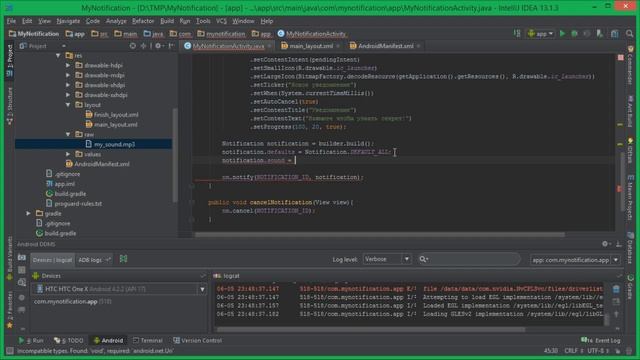Screen dimensions: 640x360
Task: Click the CRLF line separator status entry
Action: (x=573, y=351)
